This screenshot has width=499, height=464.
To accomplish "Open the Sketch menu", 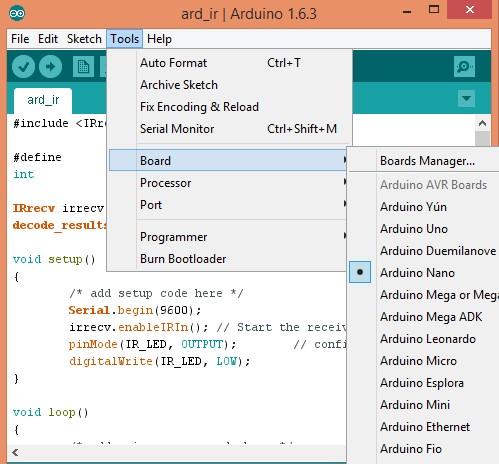I will (84, 39).
